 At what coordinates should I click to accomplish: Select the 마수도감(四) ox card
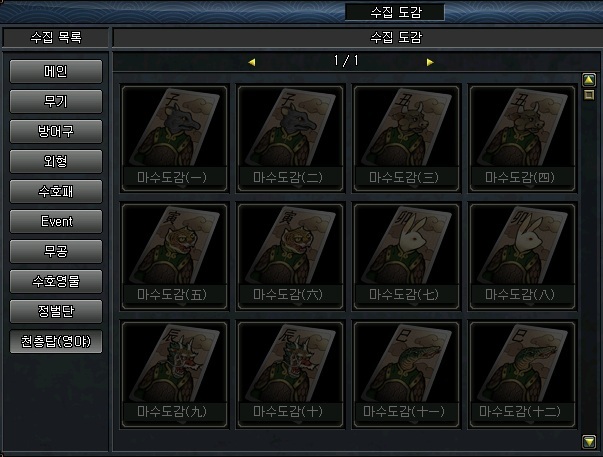[522, 138]
